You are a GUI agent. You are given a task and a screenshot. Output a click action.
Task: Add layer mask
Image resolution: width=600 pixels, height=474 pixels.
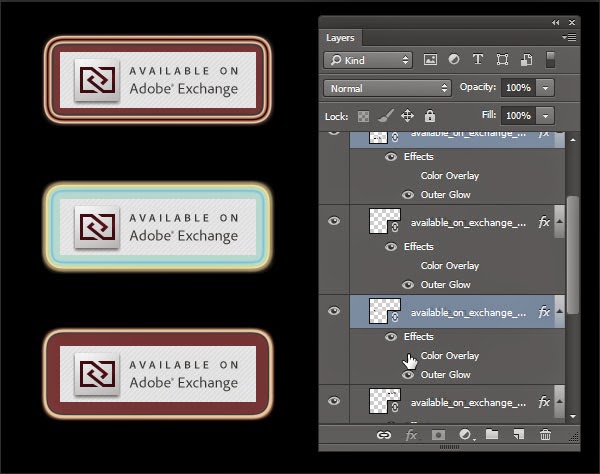pos(438,435)
